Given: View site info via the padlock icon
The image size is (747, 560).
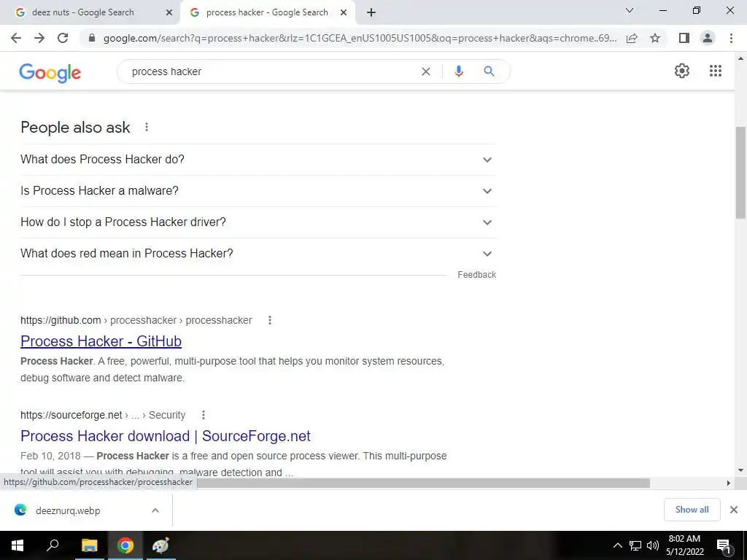Looking at the screenshot, I should pyautogui.click(x=92, y=38).
